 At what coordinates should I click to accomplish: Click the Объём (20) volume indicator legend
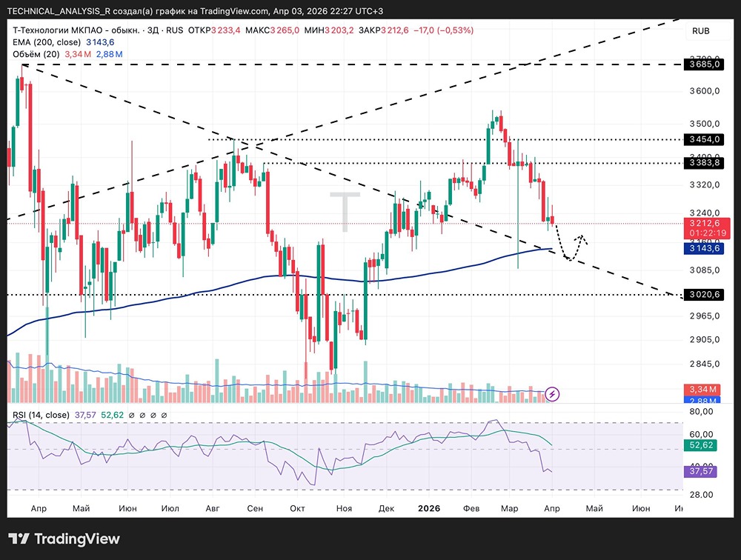pyautogui.click(x=37, y=54)
